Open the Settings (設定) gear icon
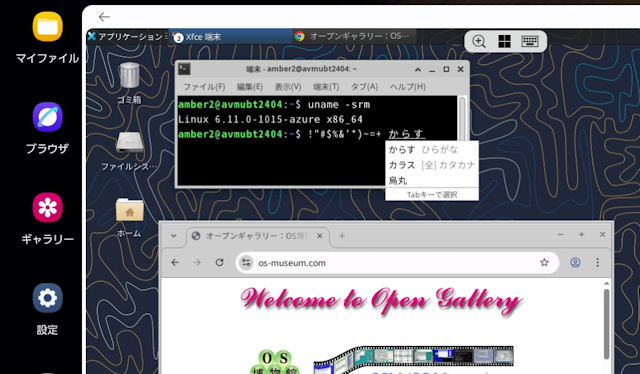This screenshot has width=640, height=374. point(47,298)
